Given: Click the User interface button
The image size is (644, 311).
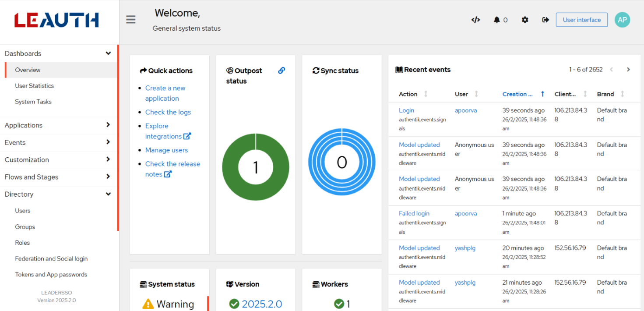Looking at the screenshot, I should click(581, 20).
